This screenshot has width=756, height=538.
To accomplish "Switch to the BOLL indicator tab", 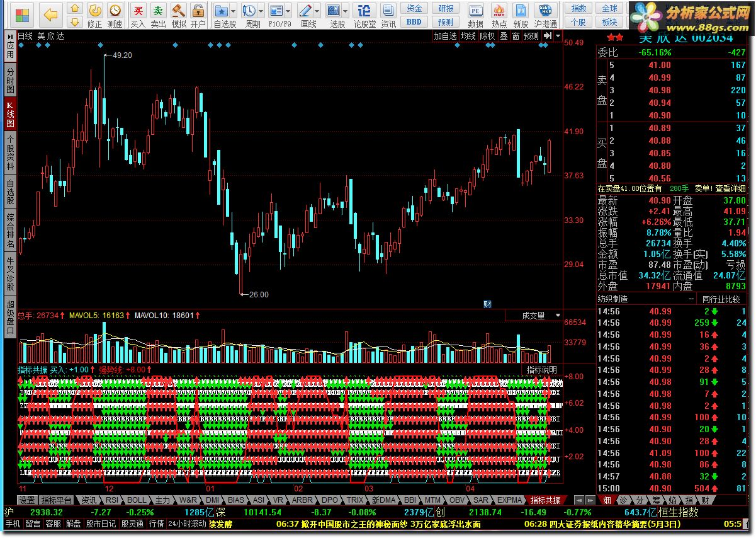I will pos(136,500).
